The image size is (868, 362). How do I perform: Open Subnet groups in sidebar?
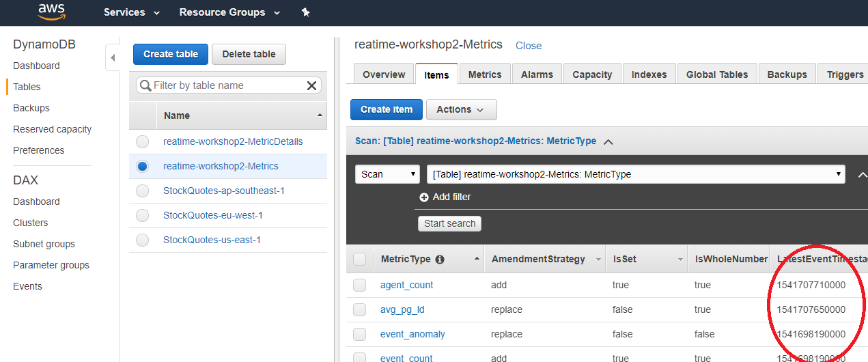[x=44, y=244]
